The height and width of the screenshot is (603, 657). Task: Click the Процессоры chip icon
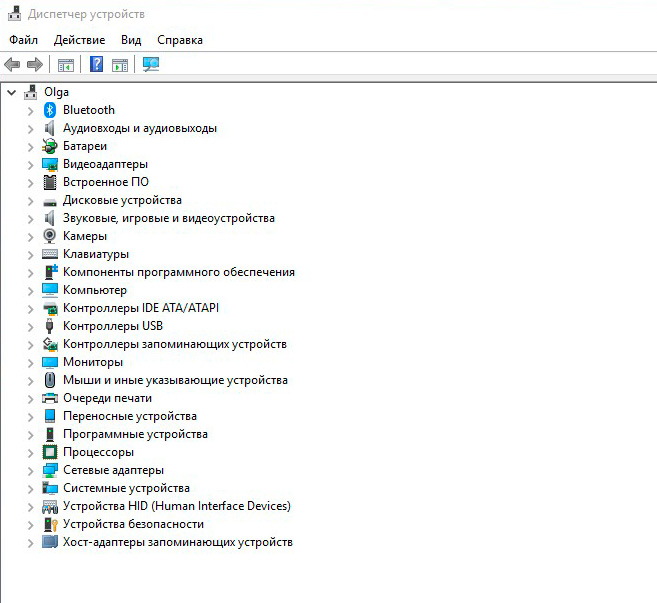pos(50,452)
